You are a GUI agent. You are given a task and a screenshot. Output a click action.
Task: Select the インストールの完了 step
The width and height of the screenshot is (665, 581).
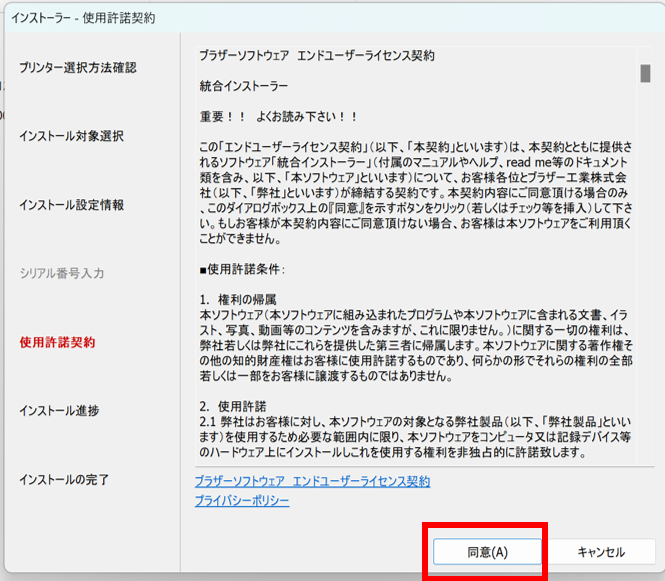point(64,480)
